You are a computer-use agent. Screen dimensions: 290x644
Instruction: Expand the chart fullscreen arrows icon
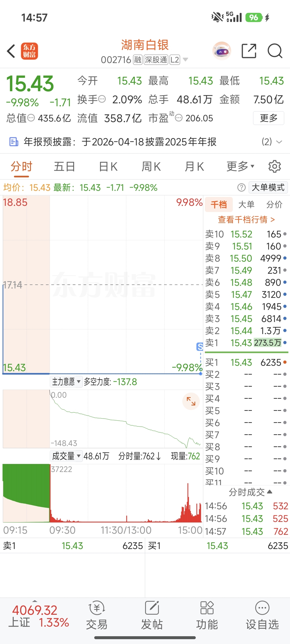pos(191,401)
